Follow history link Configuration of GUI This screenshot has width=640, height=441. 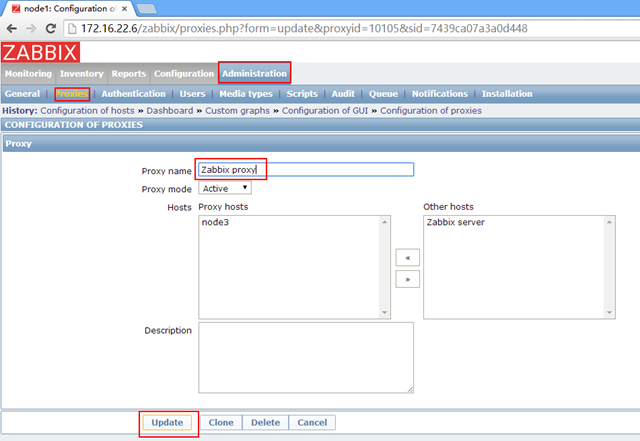click(325, 111)
